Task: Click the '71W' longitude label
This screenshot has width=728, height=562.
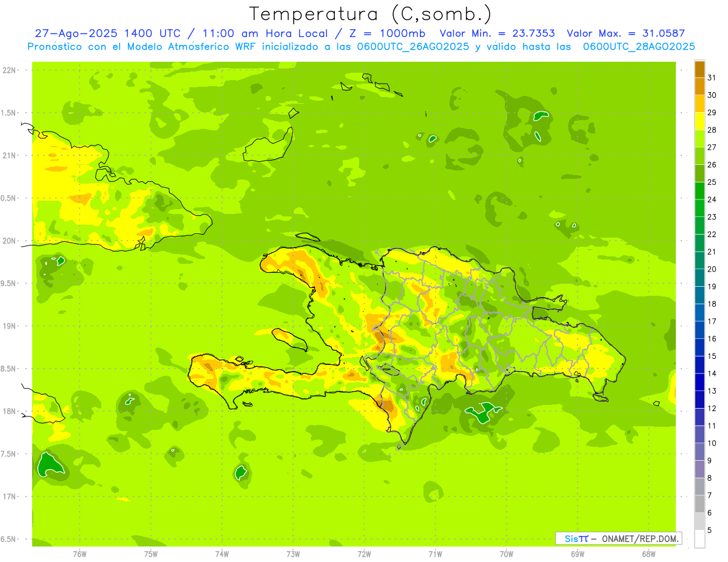Action: [435, 554]
